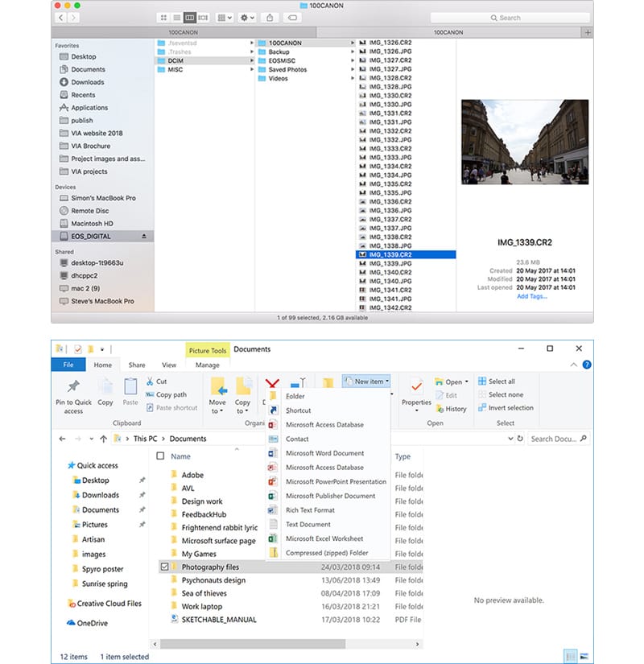The width and height of the screenshot is (644, 664).
Task: Select the second 100CANON Finder tab
Action: (449, 32)
